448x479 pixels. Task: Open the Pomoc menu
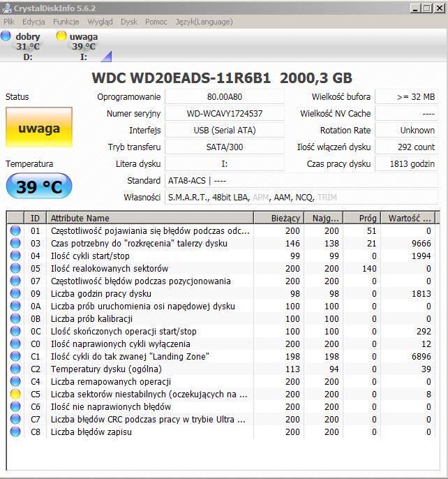(156, 22)
